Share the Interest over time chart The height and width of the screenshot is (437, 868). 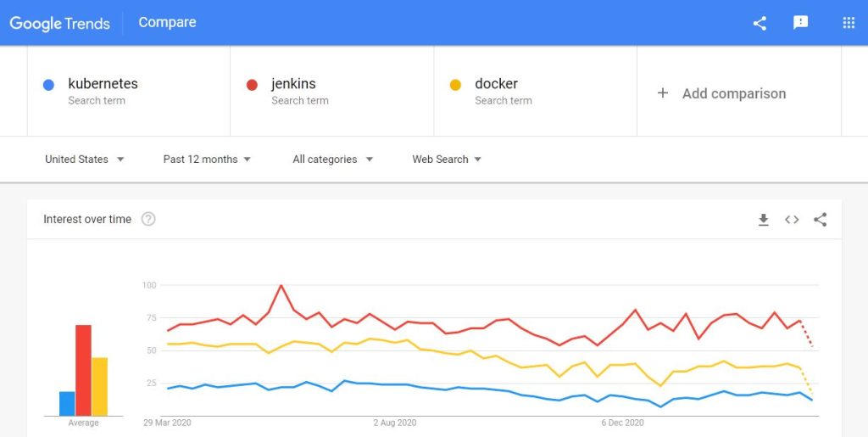[x=820, y=220]
